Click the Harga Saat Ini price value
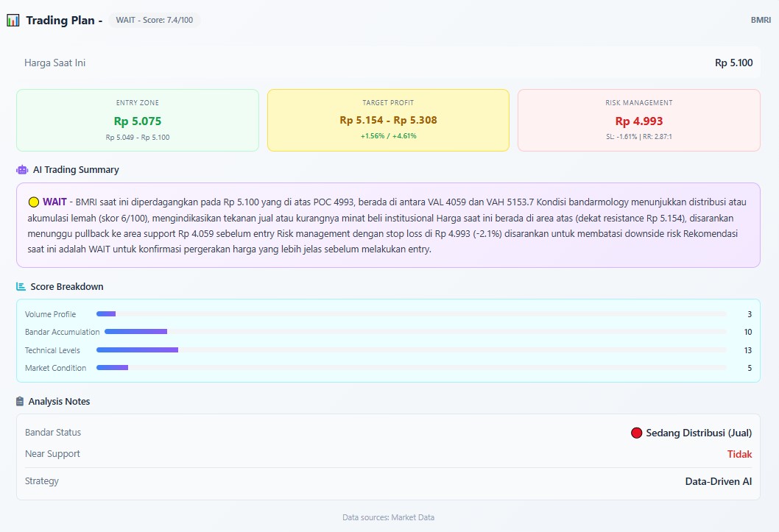The width and height of the screenshot is (779, 532). (733, 63)
